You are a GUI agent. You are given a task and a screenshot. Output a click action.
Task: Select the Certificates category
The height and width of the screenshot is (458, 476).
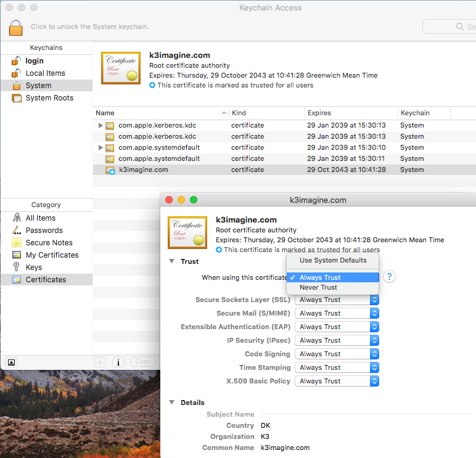pyautogui.click(x=46, y=279)
